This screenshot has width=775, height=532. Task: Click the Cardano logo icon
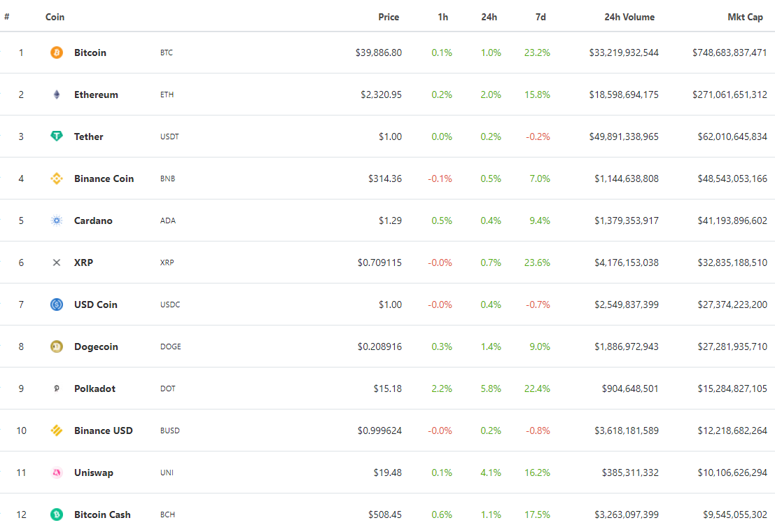(56, 220)
